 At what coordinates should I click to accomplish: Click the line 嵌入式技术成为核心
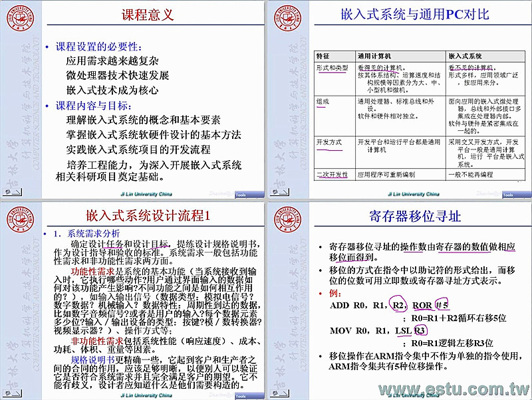pos(112,90)
